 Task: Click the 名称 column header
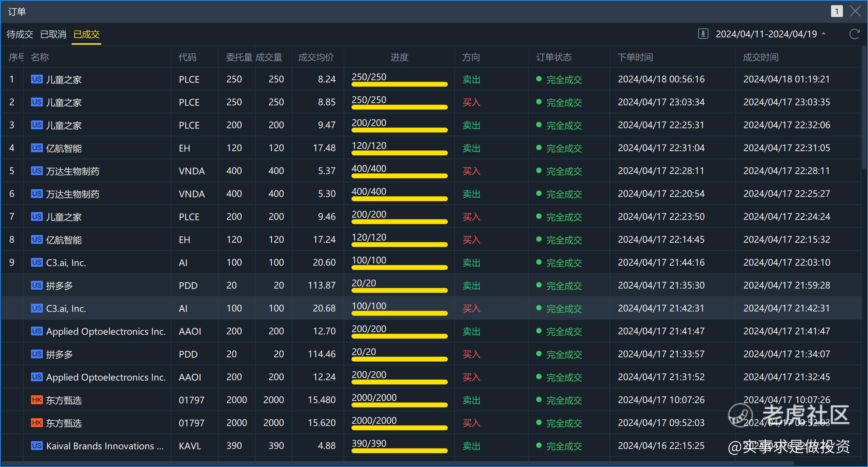click(x=40, y=57)
